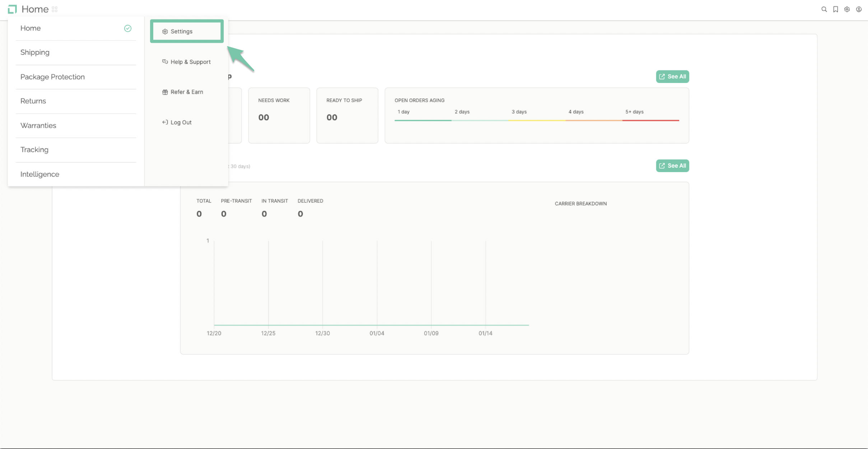Click lower See All button above shipments
Viewport: 868px width, 449px height.
coord(672,166)
